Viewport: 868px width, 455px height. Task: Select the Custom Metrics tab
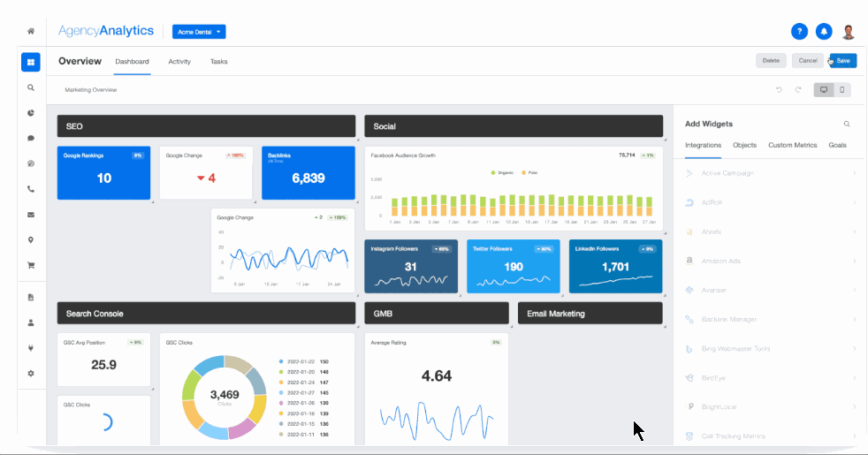[792, 145]
